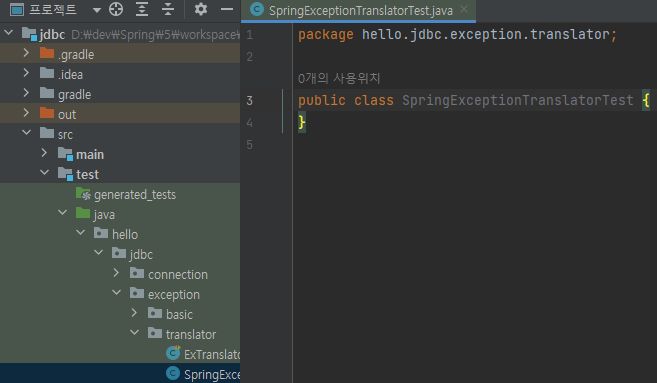Select the hello package icon
Viewport: 657px width, 383px height.
click(101, 233)
